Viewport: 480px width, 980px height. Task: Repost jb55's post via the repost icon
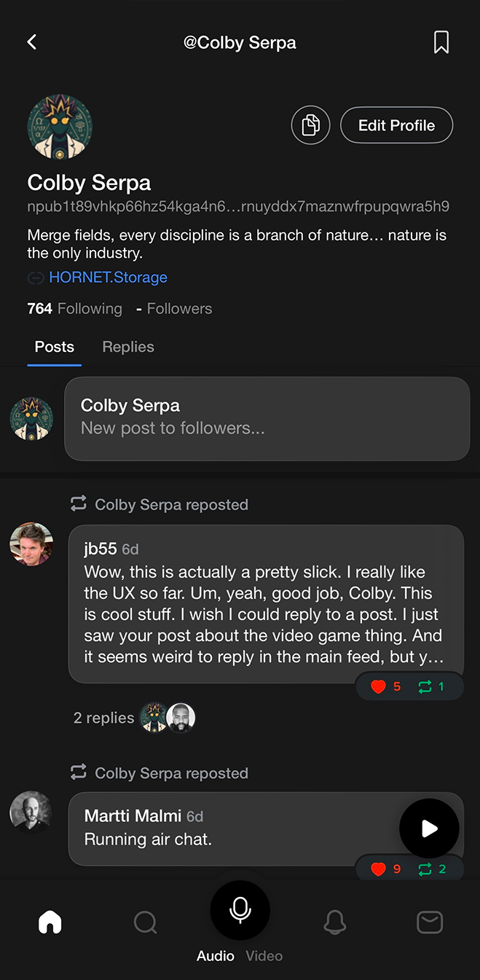click(x=425, y=686)
